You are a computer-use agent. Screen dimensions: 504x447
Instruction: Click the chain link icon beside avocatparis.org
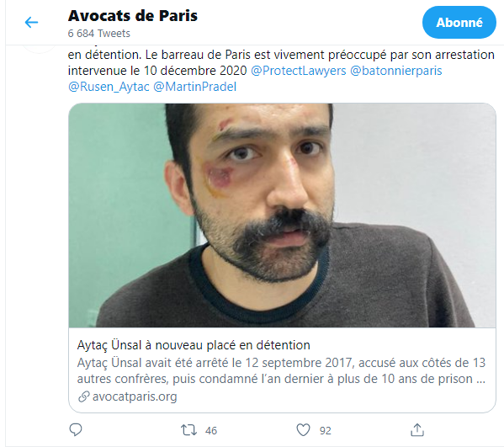tap(83, 396)
